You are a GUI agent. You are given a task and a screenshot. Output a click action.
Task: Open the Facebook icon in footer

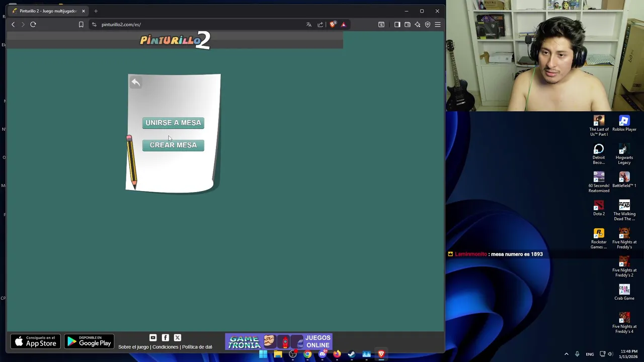pos(165,338)
